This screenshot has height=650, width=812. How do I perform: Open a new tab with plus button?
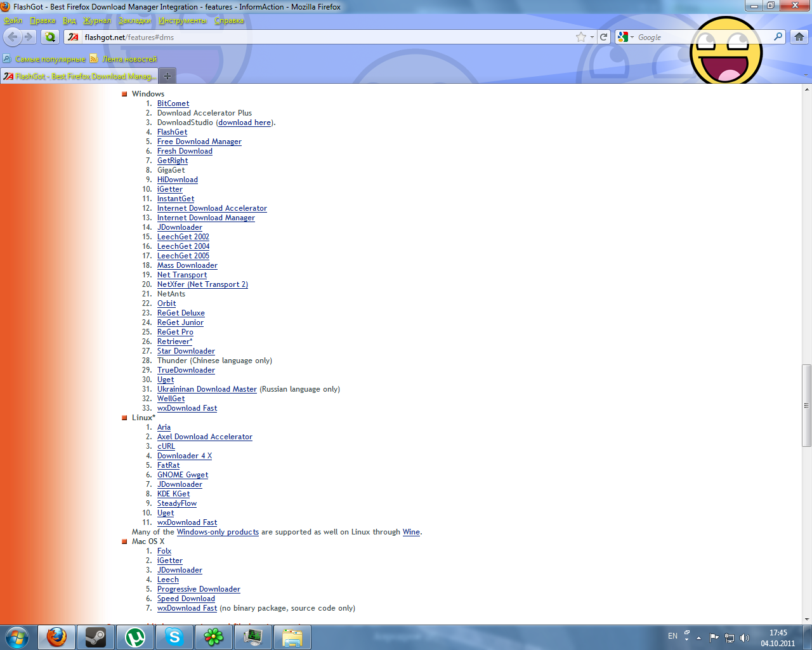[167, 76]
